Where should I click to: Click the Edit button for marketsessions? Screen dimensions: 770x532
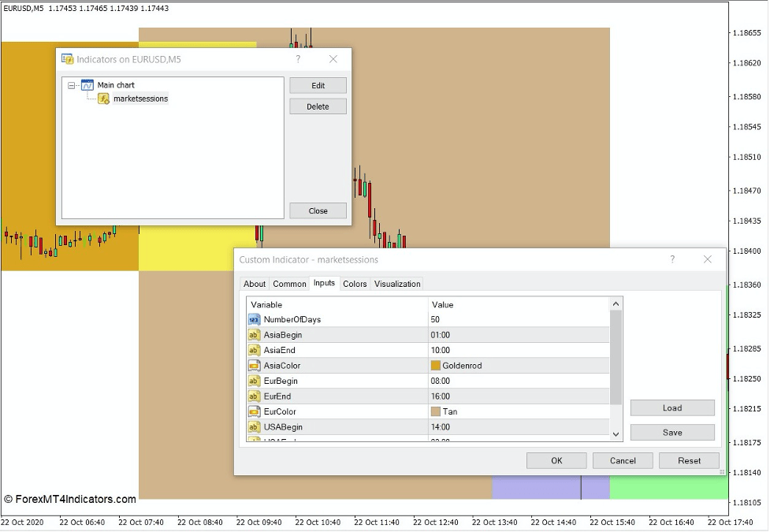(x=318, y=85)
